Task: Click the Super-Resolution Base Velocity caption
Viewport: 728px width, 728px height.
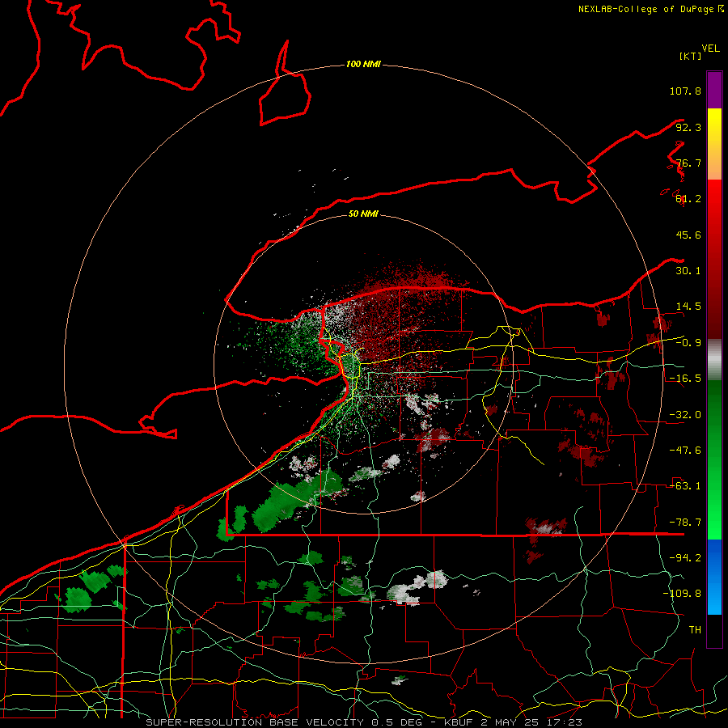Action: pyautogui.click(x=364, y=722)
